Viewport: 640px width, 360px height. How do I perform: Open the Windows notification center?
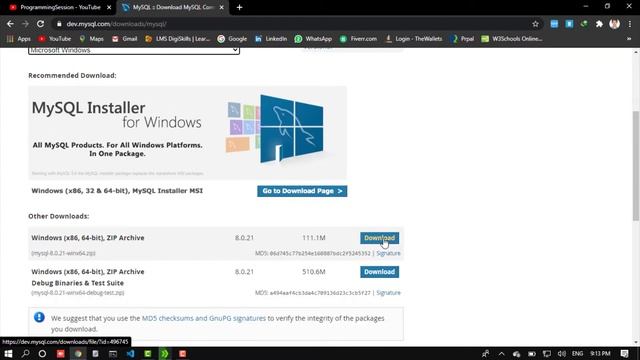click(x=624, y=354)
